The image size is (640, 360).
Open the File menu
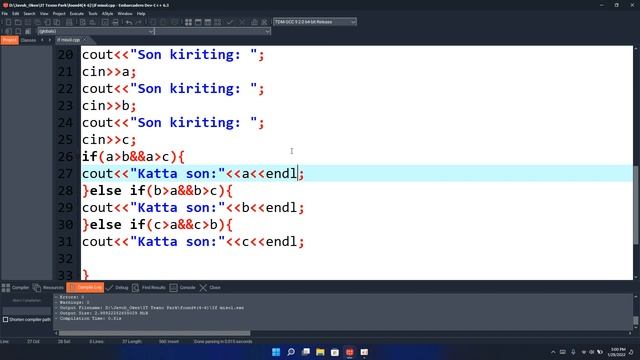point(4,13)
